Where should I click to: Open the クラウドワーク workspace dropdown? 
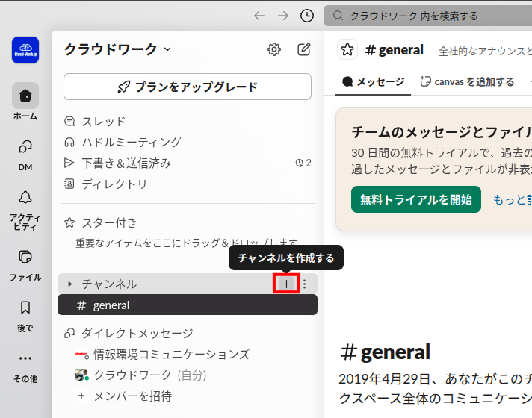coord(117,49)
